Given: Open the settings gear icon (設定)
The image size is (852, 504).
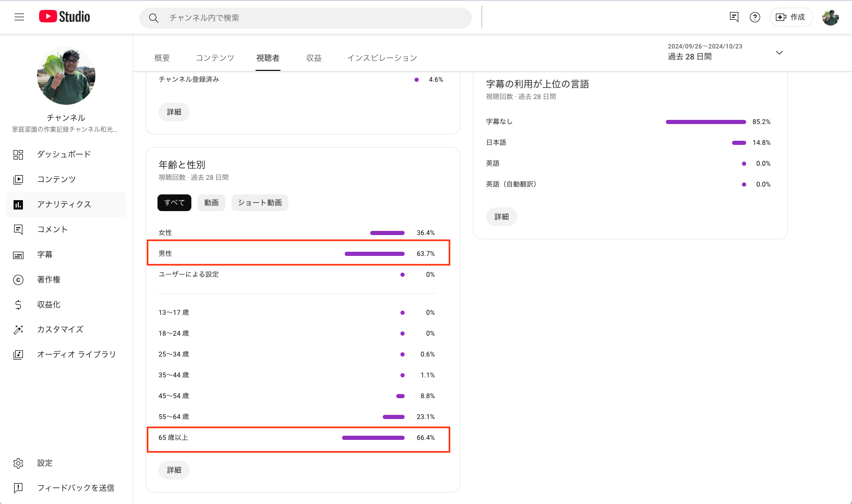Looking at the screenshot, I should (x=18, y=463).
